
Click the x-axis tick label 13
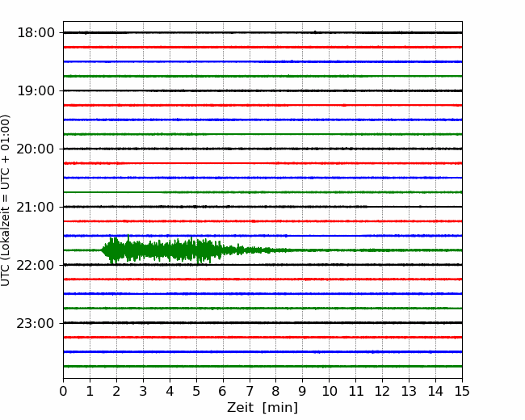coord(409,391)
